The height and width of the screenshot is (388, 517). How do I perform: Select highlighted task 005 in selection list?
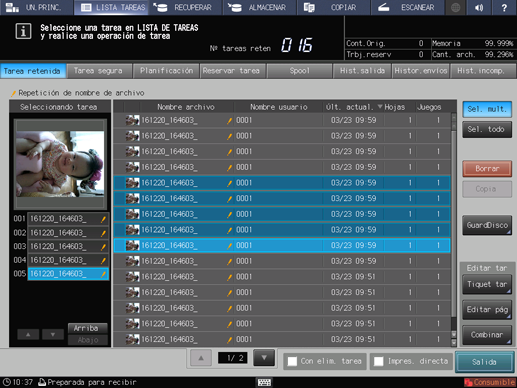click(x=68, y=274)
